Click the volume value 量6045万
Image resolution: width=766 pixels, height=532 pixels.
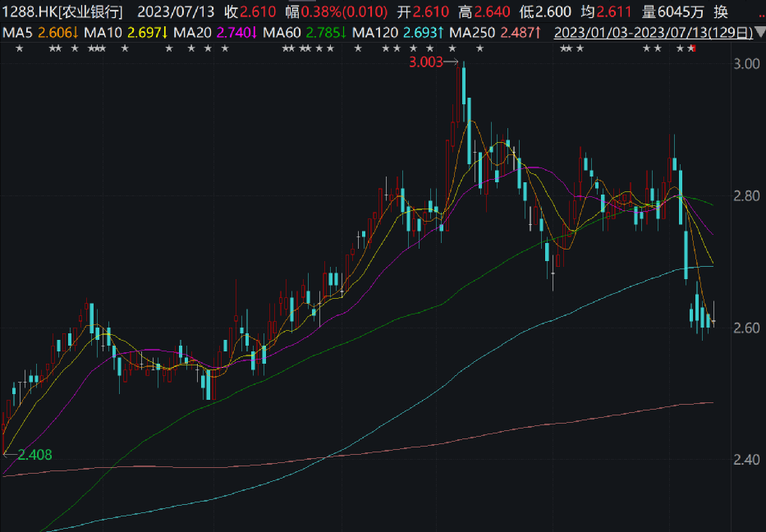click(x=672, y=11)
